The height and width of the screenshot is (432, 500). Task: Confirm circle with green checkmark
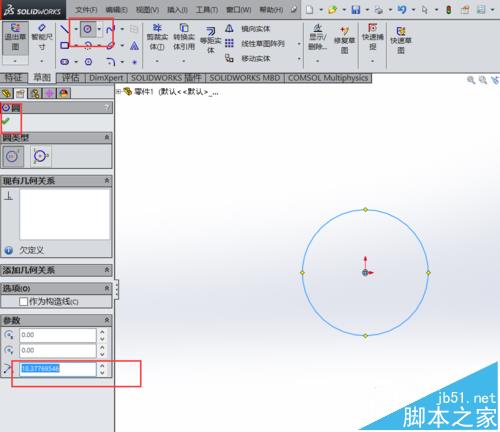(6, 121)
